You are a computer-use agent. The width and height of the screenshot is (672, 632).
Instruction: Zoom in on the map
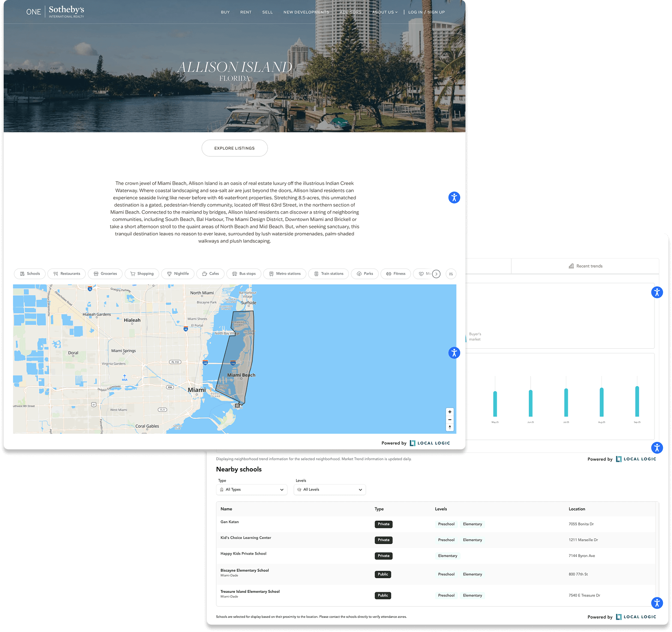(450, 411)
